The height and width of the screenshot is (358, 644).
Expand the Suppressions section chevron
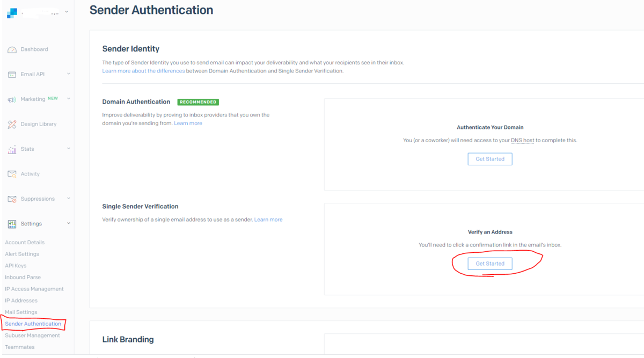(x=69, y=198)
